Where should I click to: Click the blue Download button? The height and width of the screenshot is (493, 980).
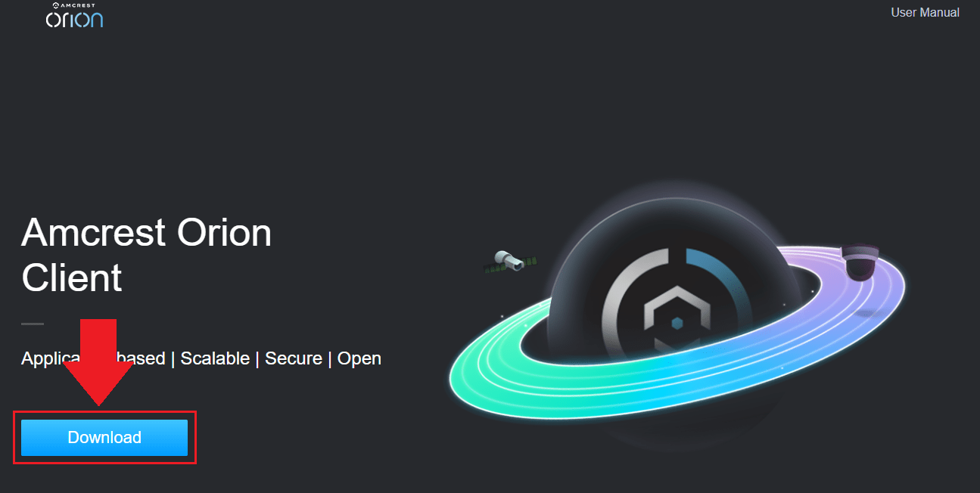104,438
